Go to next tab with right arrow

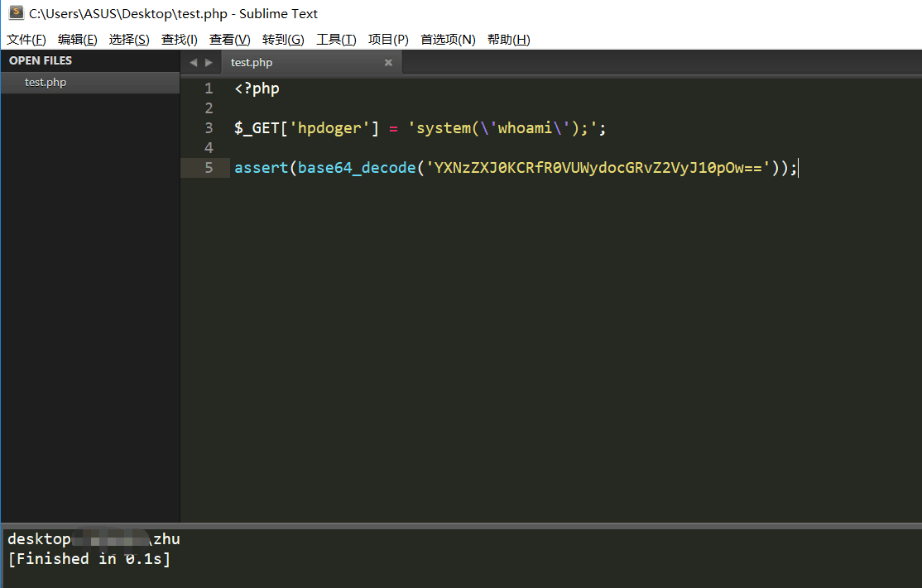[209, 62]
